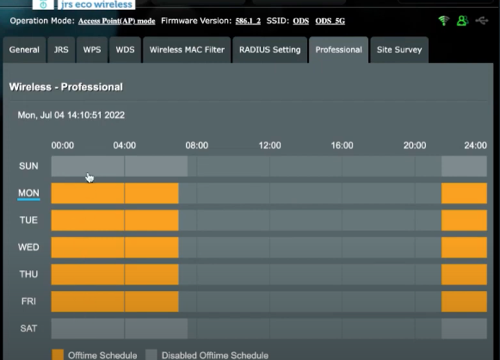
Task: Click the ODS_5G SSID link
Action: pos(330,21)
